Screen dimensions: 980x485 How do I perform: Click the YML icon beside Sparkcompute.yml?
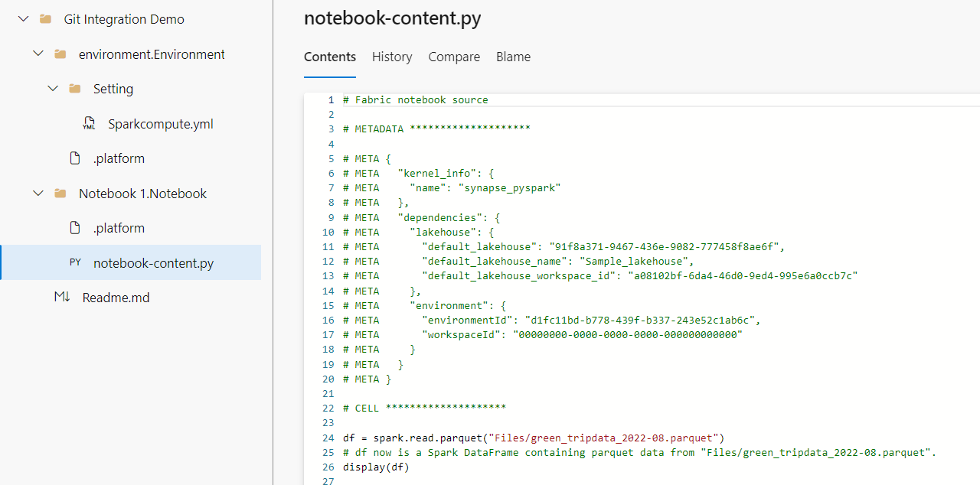(x=89, y=124)
